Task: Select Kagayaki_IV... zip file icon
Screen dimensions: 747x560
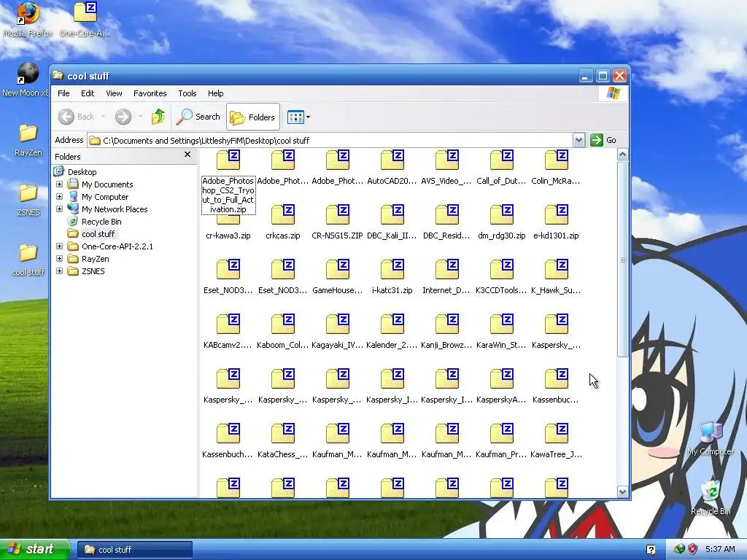Action: pos(337,324)
